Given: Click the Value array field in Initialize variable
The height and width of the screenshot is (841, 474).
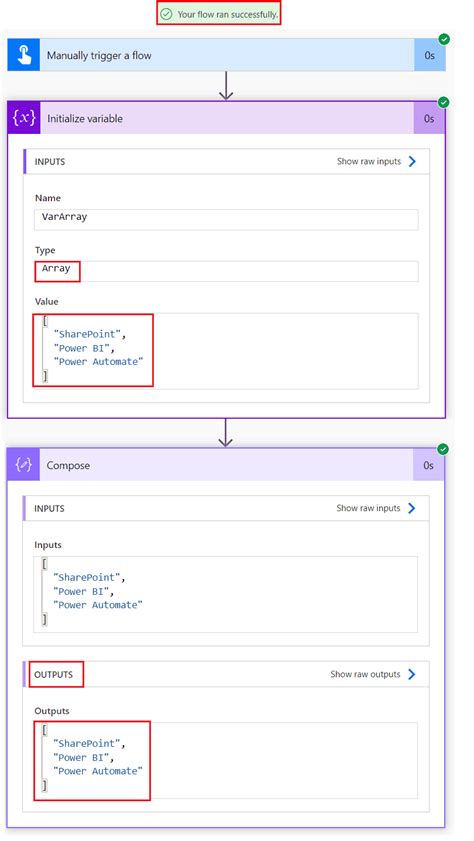Looking at the screenshot, I should (x=226, y=351).
